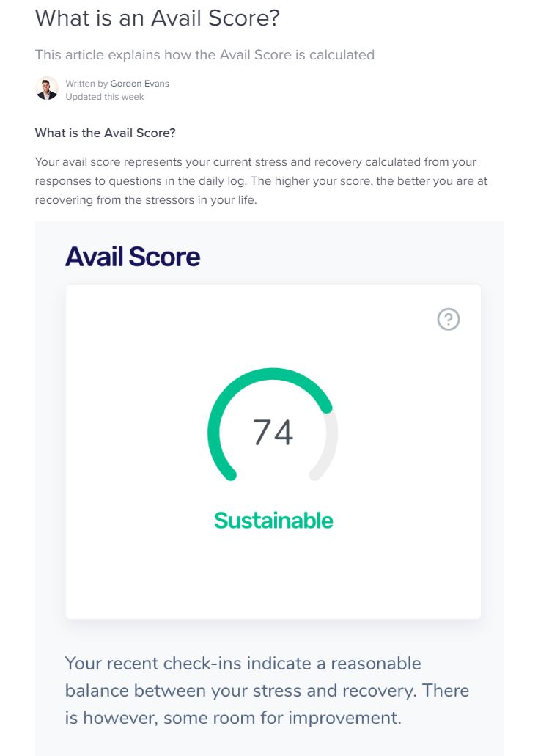Click the 'recovering from the stressors' line

[x=146, y=199]
